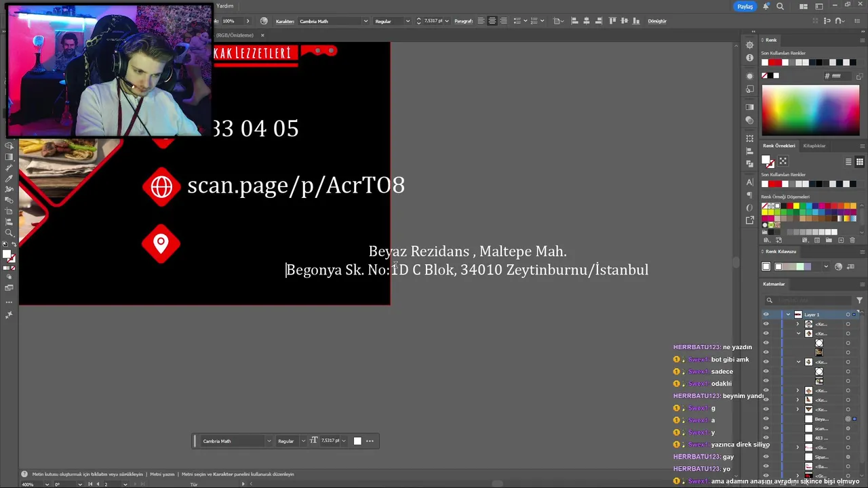The image size is (868, 488).
Task: Click the Paylaş share button
Action: click(745, 6)
